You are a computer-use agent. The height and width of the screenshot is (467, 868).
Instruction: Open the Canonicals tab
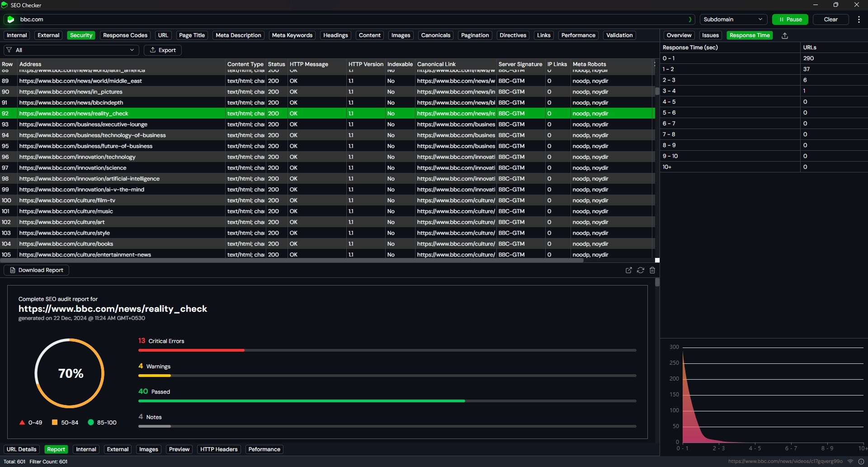(435, 35)
